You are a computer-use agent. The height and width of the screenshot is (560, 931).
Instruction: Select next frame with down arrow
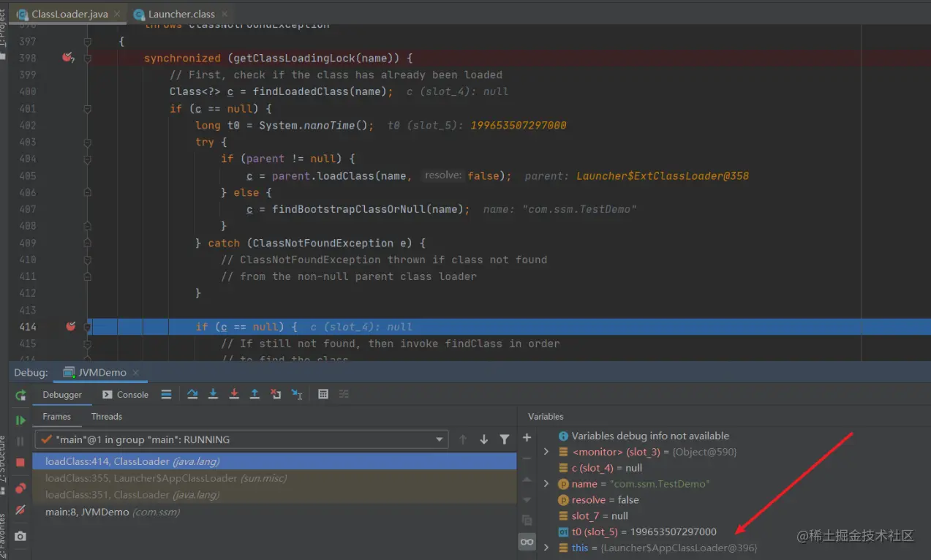click(x=483, y=439)
